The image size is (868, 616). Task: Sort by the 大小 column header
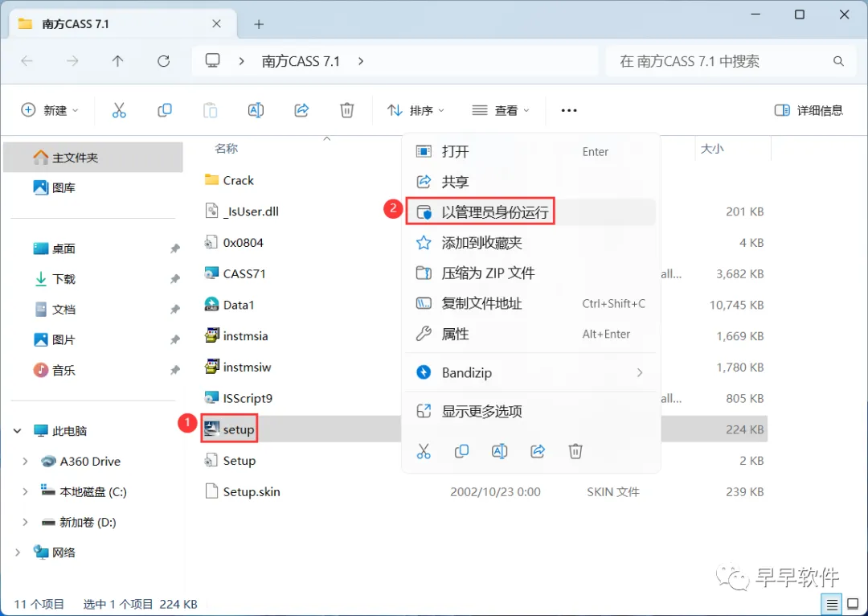(x=712, y=149)
